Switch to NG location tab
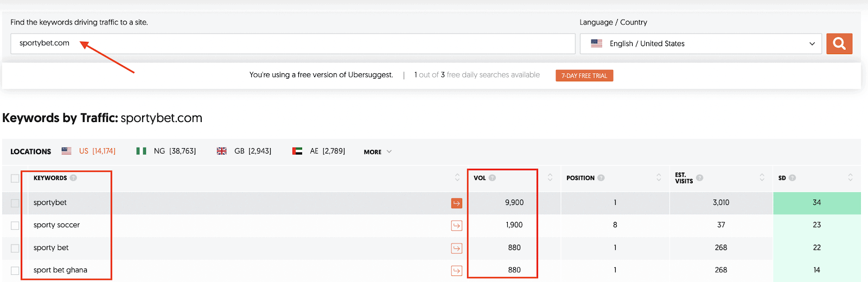868x282 pixels. tap(166, 151)
